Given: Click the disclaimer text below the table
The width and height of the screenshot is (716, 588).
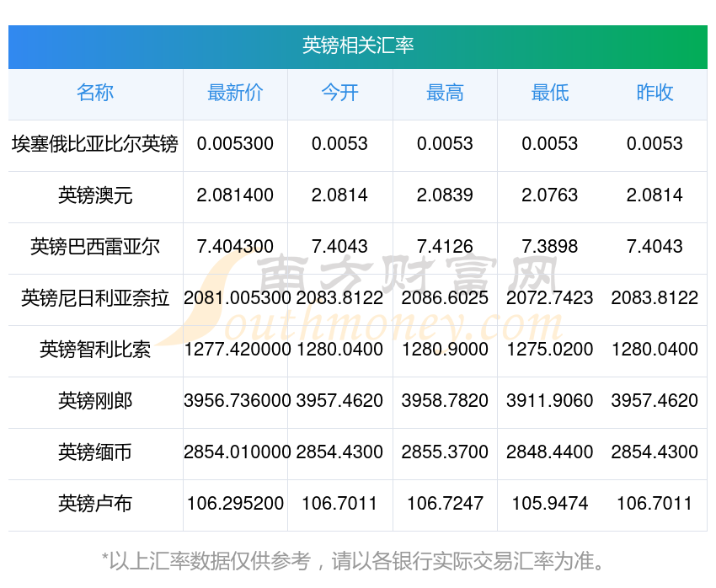Looking at the screenshot, I should pos(352,561).
